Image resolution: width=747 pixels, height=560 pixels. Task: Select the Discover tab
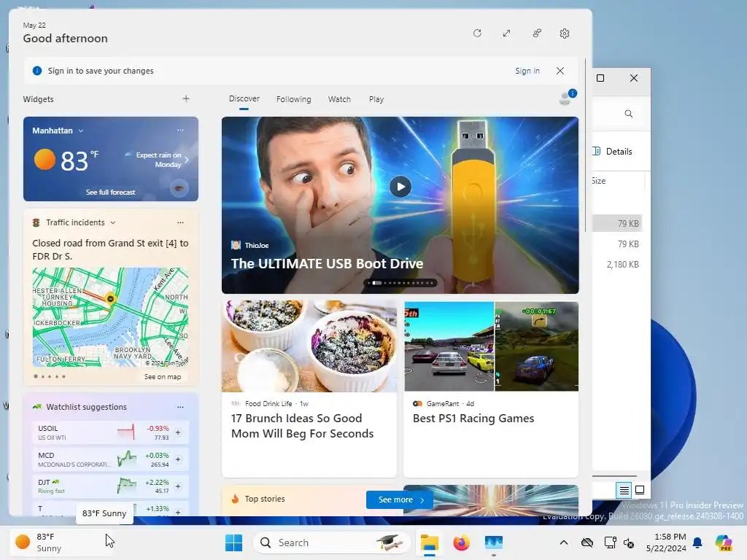[x=244, y=98]
